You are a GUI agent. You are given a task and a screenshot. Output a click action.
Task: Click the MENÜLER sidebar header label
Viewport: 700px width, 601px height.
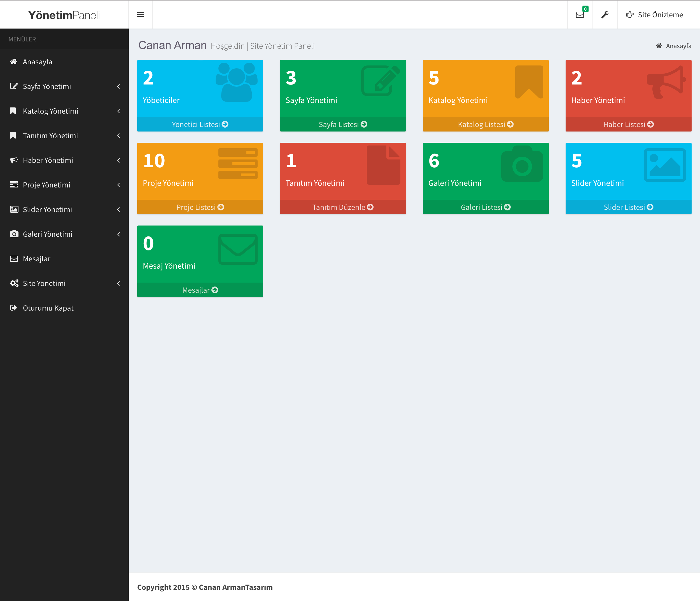pos(22,39)
